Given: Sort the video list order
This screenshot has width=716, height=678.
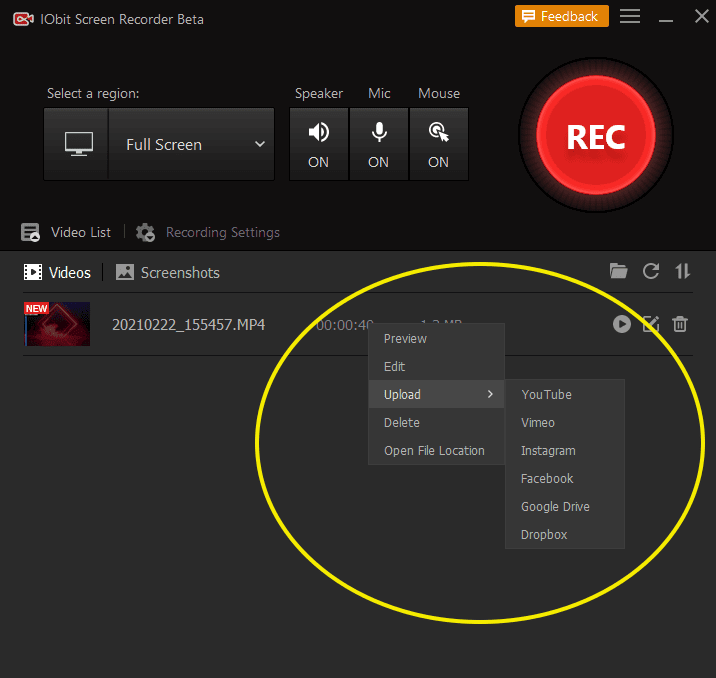Looking at the screenshot, I should (x=683, y=271).
